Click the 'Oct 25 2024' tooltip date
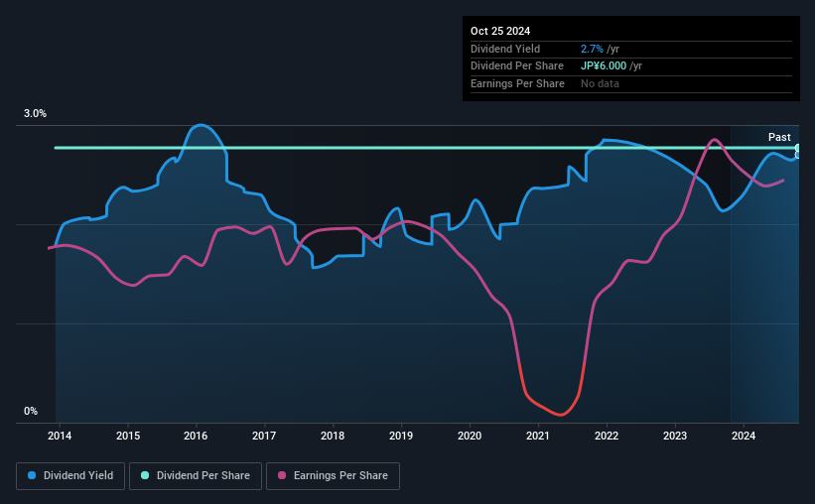 (x=500, y=31)
